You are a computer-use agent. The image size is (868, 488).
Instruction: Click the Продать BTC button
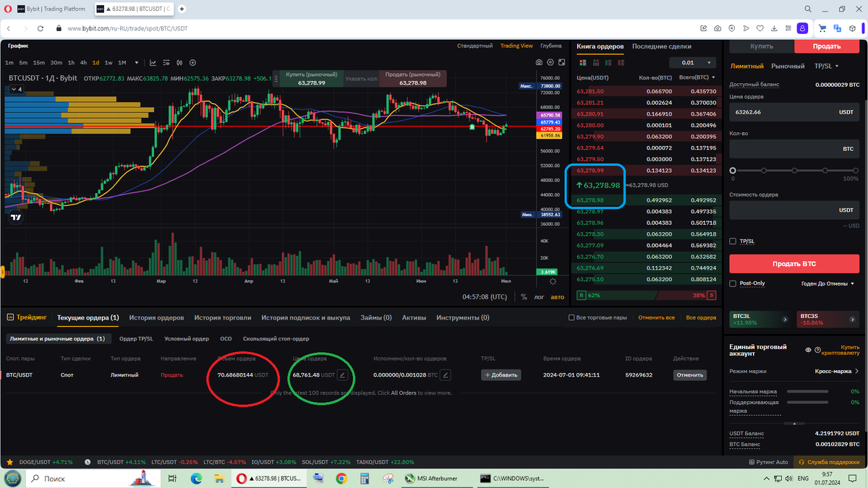tap(794, 264)
